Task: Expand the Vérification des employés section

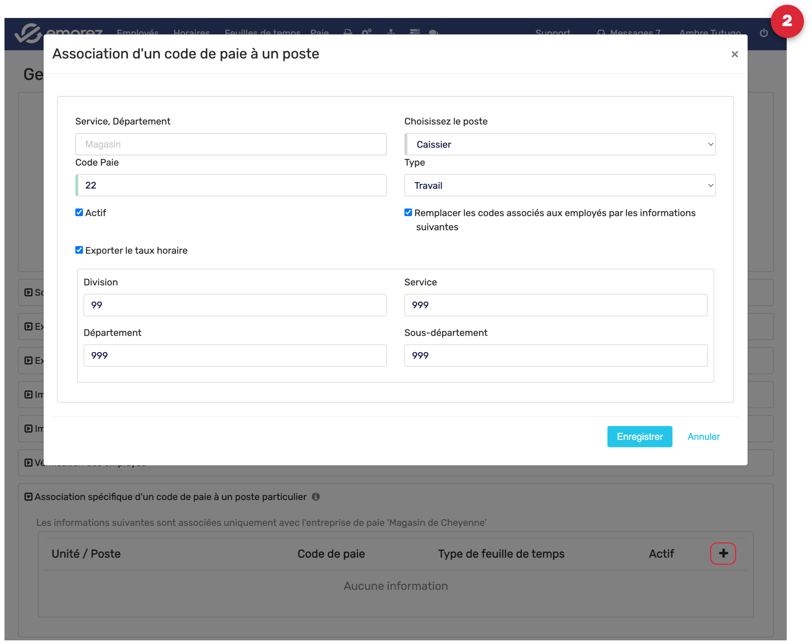Action: 28,462
